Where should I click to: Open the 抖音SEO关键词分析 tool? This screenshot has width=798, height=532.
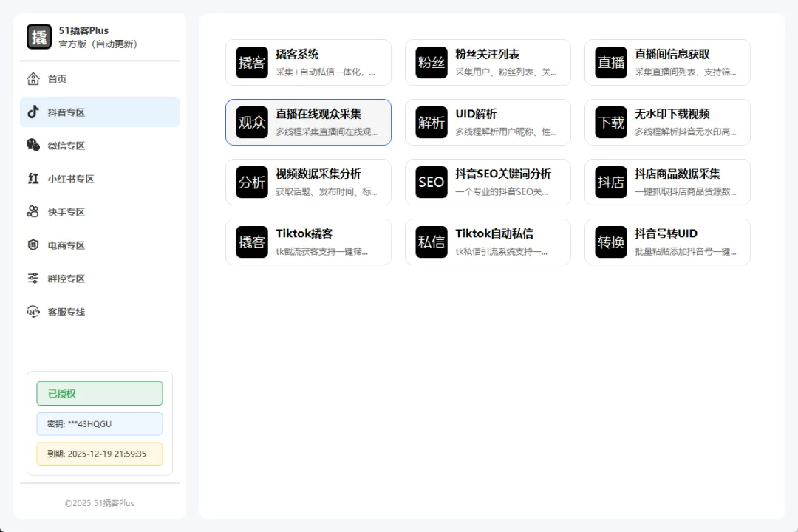[x=432, y=182]
